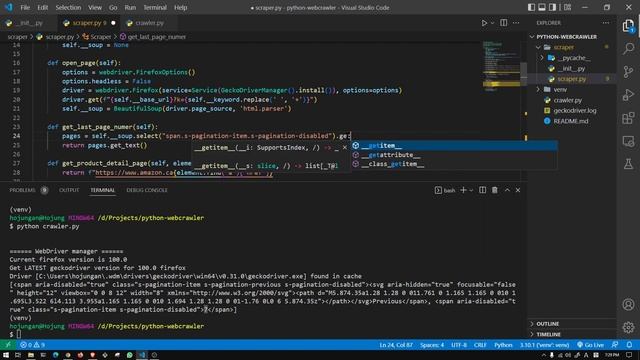The height and width of the screenshot is (360, 640).
Task: Open the Selection menu
Action: coord(68,7)
